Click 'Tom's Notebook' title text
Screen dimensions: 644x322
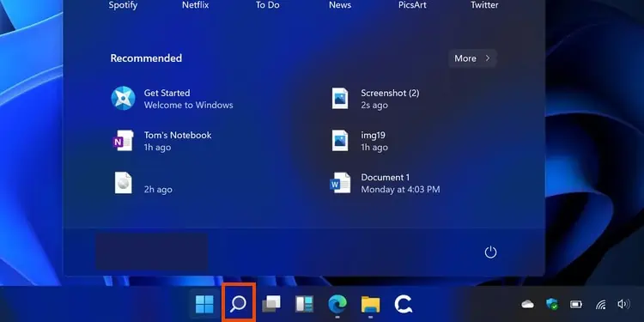[178, 135]
